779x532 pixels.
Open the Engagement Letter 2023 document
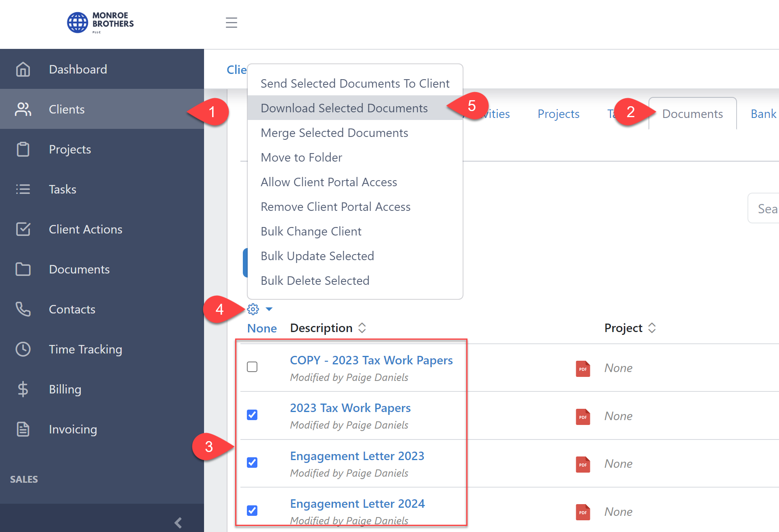(x=357, y=456)
